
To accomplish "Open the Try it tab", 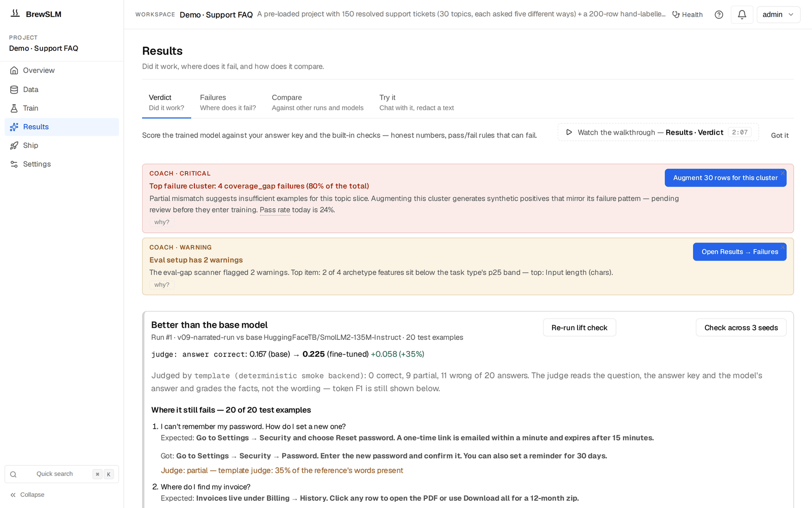I will [417, 102].
